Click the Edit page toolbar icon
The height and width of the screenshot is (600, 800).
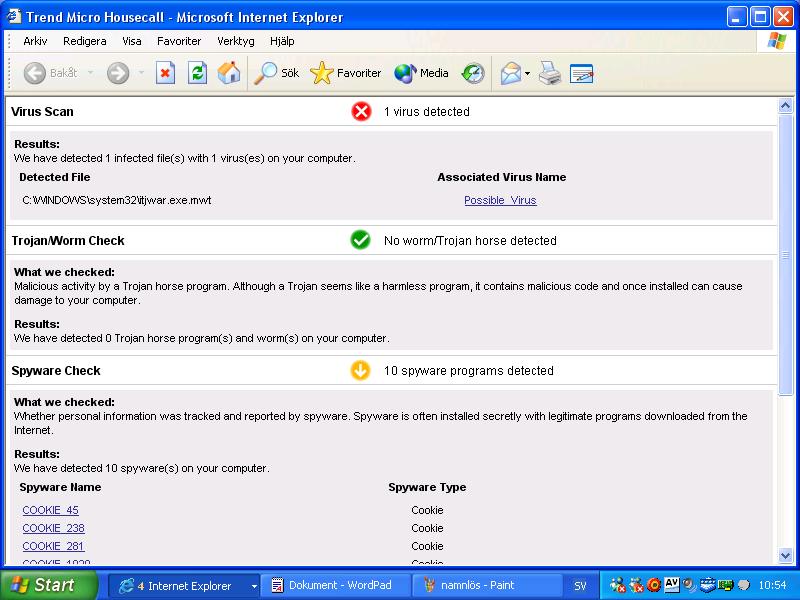tap(581, 73)
